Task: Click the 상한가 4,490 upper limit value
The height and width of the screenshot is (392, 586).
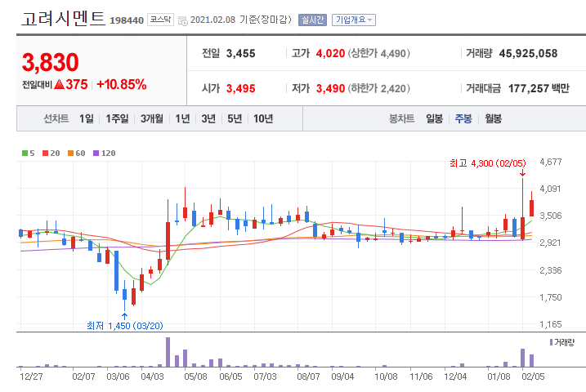Action: tap(379, 53)
